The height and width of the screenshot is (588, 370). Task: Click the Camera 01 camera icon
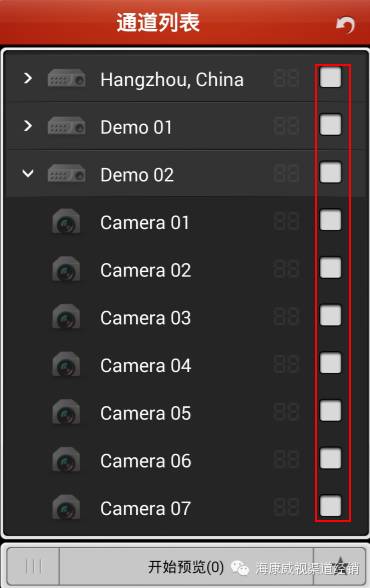tap(66, 222)
